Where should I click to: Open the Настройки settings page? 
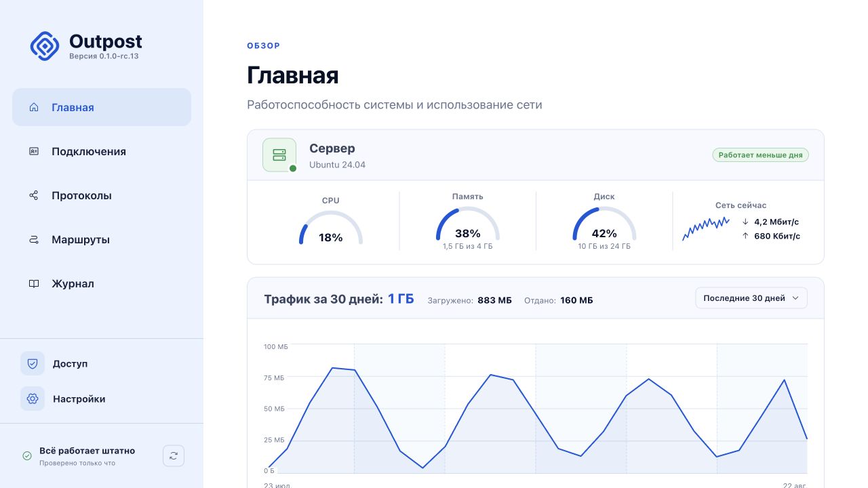(x=102, y=399)
